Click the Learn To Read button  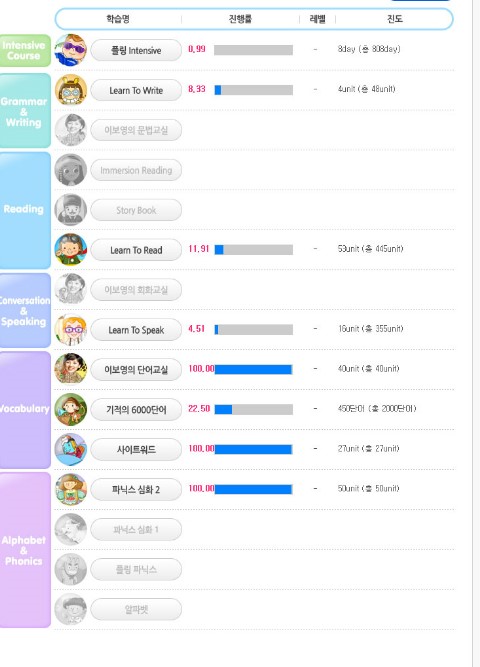click(136, 250)
